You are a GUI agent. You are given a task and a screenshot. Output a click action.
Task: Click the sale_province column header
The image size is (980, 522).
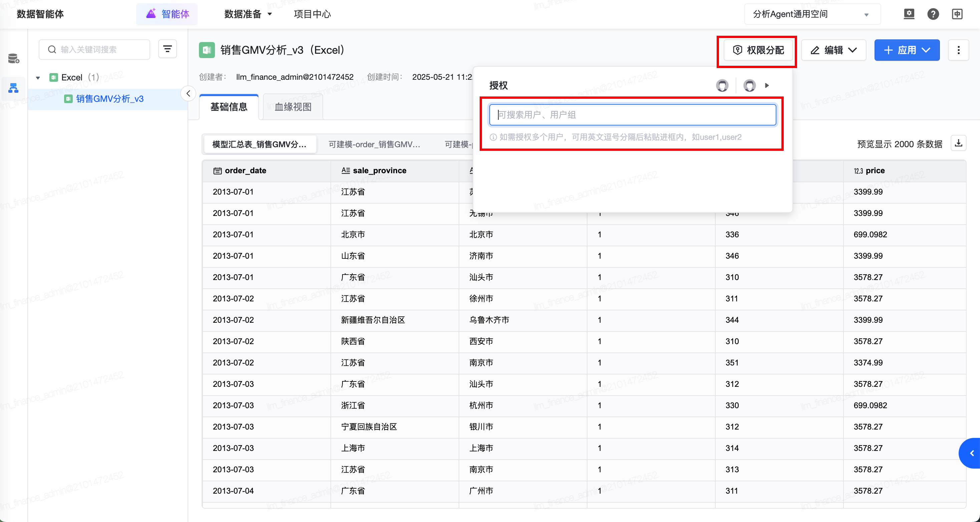[395, 171]
